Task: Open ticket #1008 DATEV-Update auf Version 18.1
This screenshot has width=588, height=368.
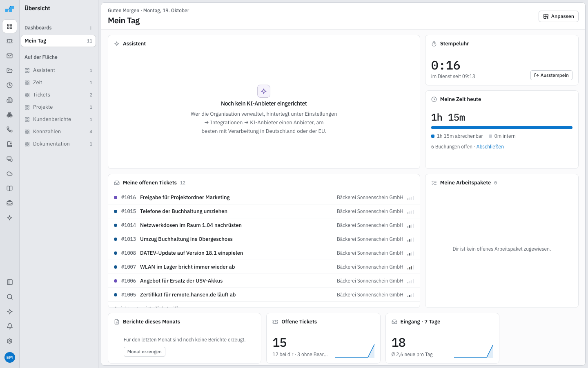Action: (264, 253)
